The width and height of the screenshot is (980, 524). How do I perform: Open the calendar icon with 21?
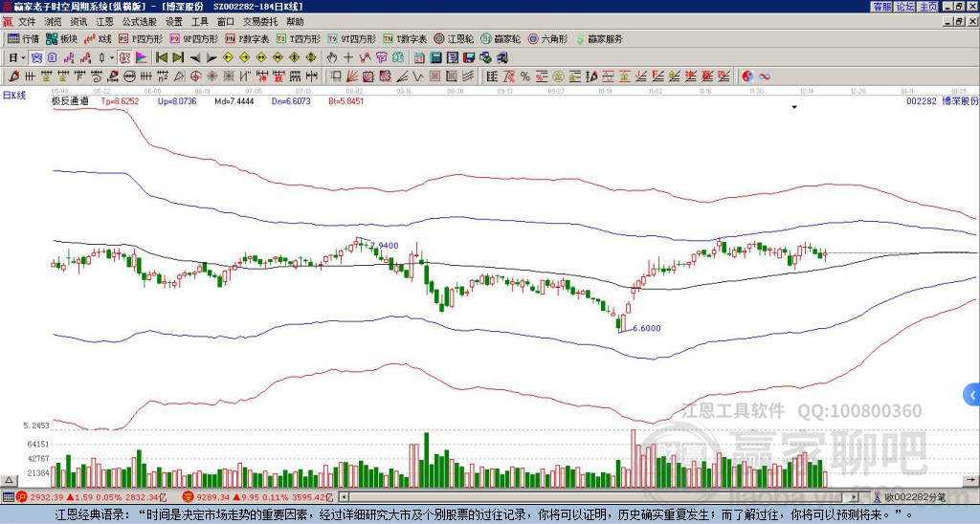pos(419,58)
